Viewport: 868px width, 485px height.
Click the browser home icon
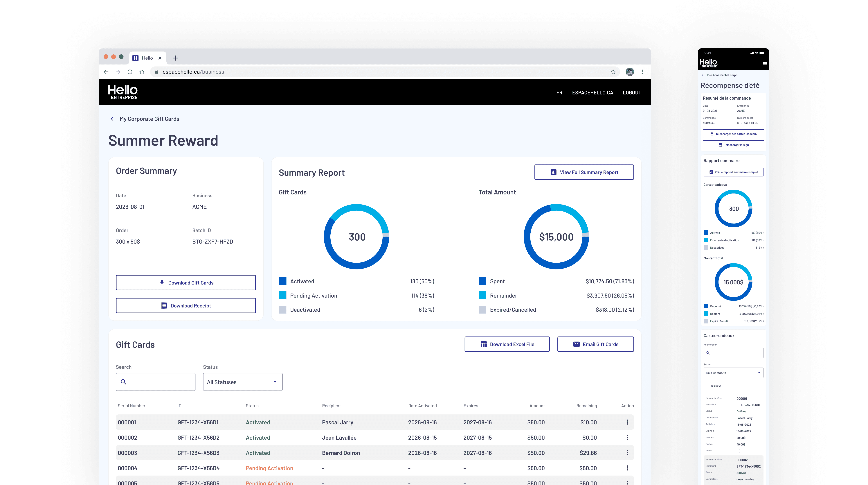pos(142,72)
